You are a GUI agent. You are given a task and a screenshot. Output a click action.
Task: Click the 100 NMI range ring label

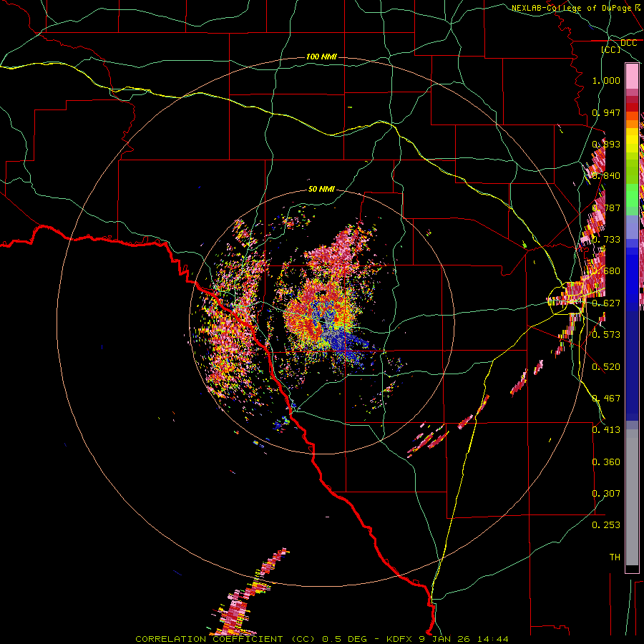click(x=321, y=57)
